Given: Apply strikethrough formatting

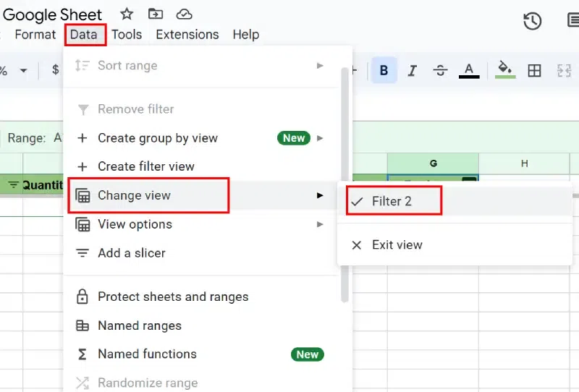Looking at the screenshot, I should [x=440, y=70].
